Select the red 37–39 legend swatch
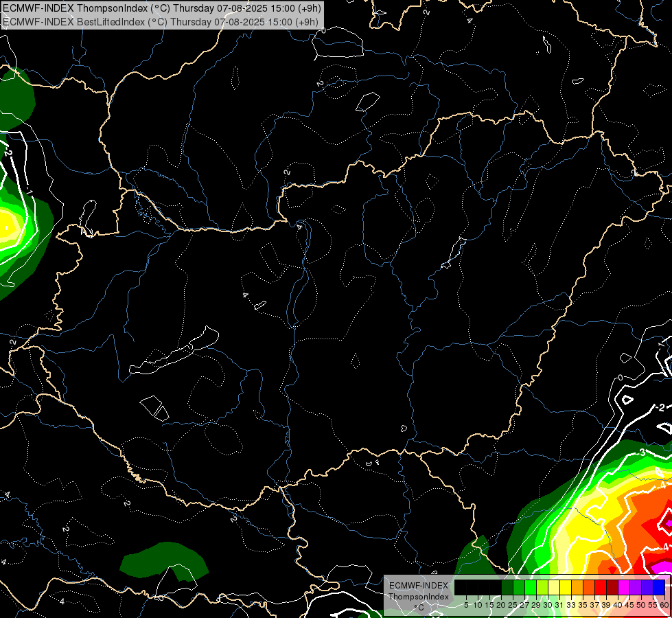672x618 pixels. (x=601, y=587)
